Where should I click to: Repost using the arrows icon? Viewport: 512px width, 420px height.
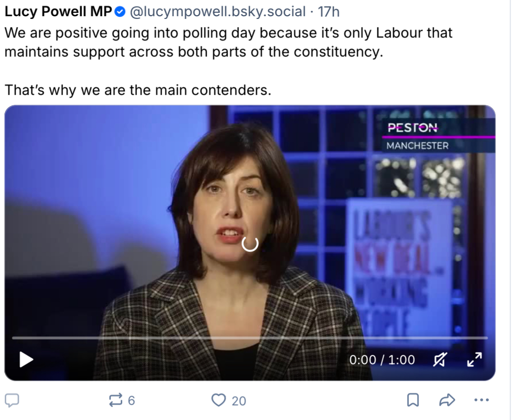[x=116, y=401]
